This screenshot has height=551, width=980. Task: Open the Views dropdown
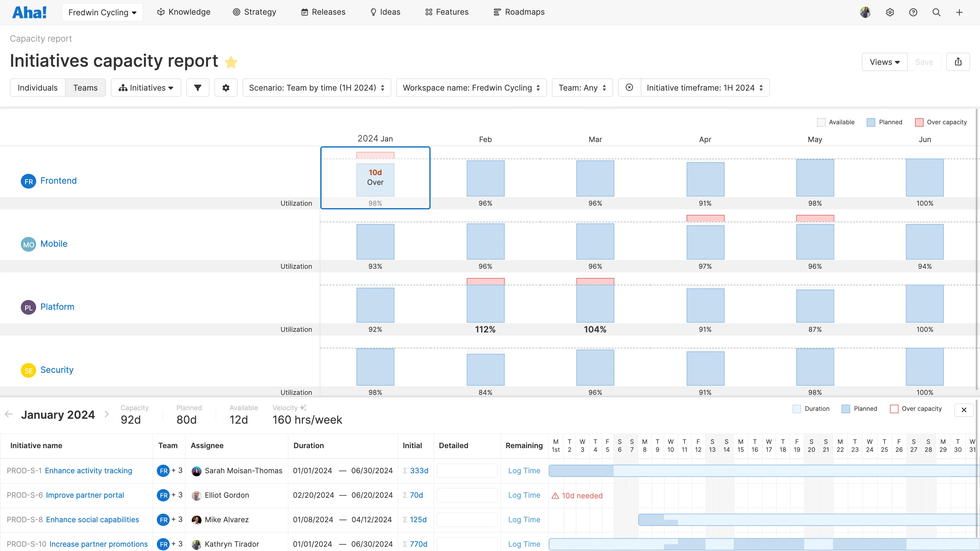click(x=884, y=62)
